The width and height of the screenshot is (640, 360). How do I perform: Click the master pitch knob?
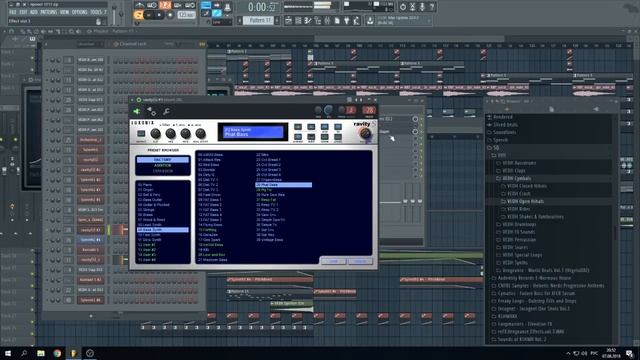(x=121, y=13)
